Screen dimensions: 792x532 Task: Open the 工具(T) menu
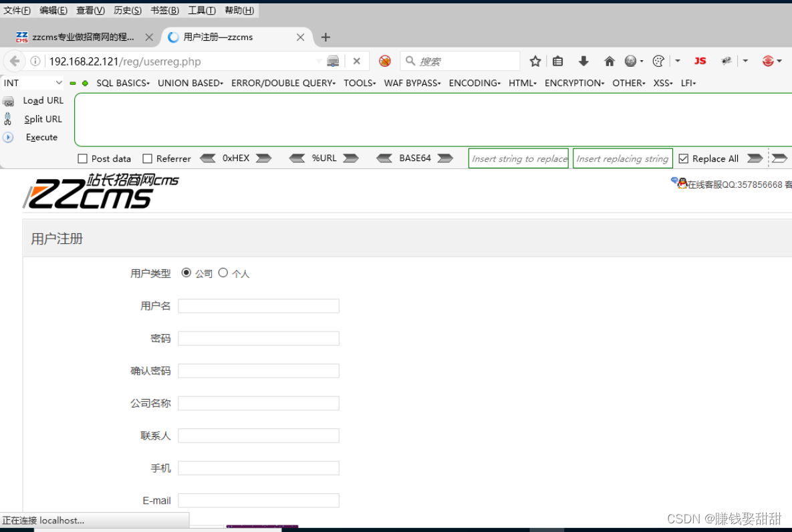[x=202, y=10]
